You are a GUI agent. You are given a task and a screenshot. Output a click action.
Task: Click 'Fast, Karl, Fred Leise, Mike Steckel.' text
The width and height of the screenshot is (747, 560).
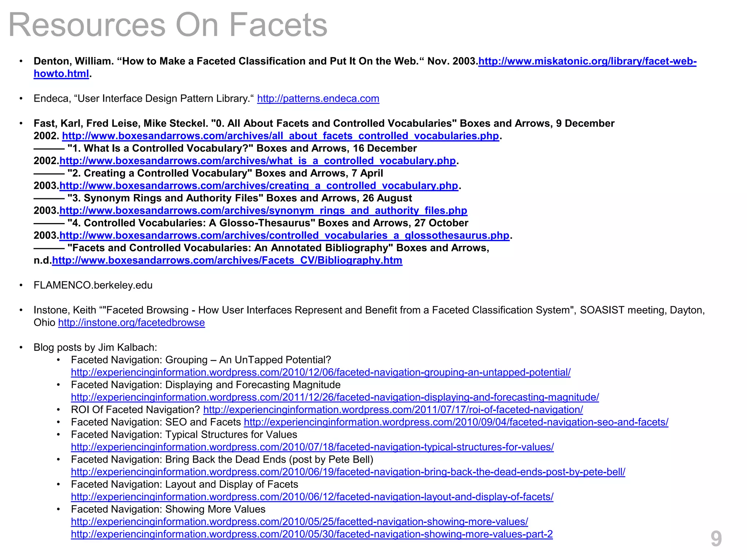[121, 124]
